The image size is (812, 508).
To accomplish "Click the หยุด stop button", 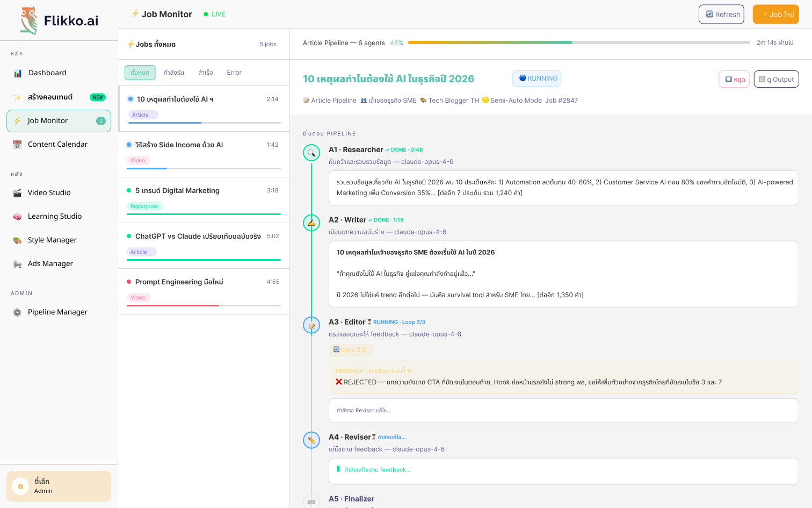I will point(734,79).
